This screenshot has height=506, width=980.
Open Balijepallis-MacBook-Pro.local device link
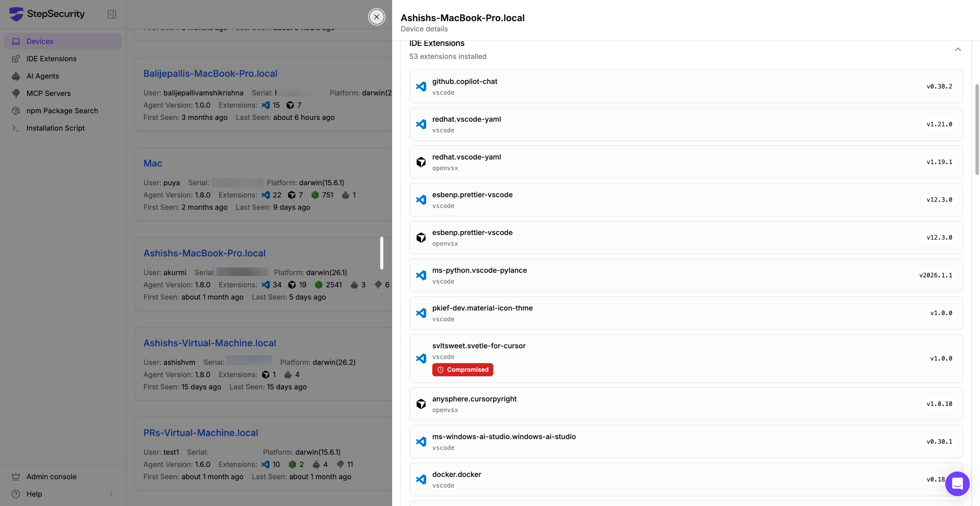[x=210, y=73]
